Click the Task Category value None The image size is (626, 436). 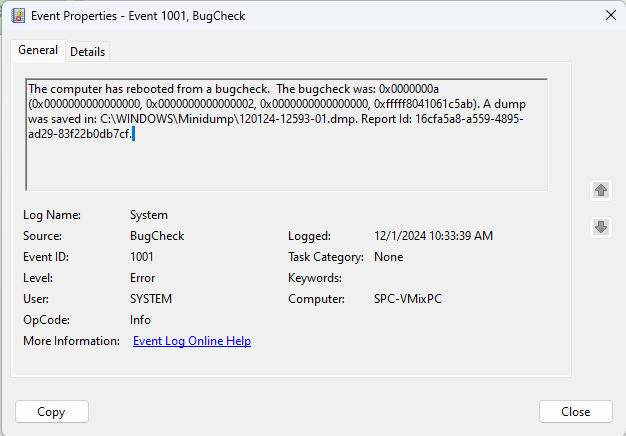(388, 257)
